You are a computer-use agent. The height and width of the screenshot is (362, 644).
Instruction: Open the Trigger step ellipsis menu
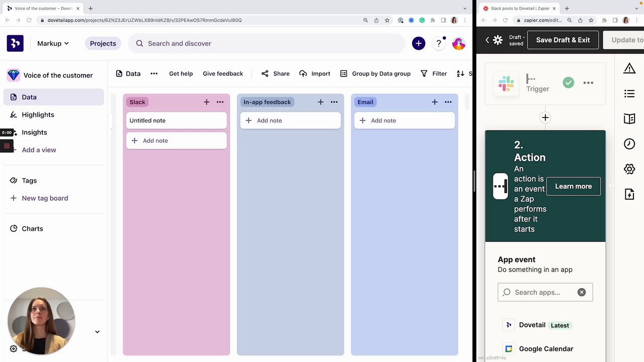coord(588,83)
